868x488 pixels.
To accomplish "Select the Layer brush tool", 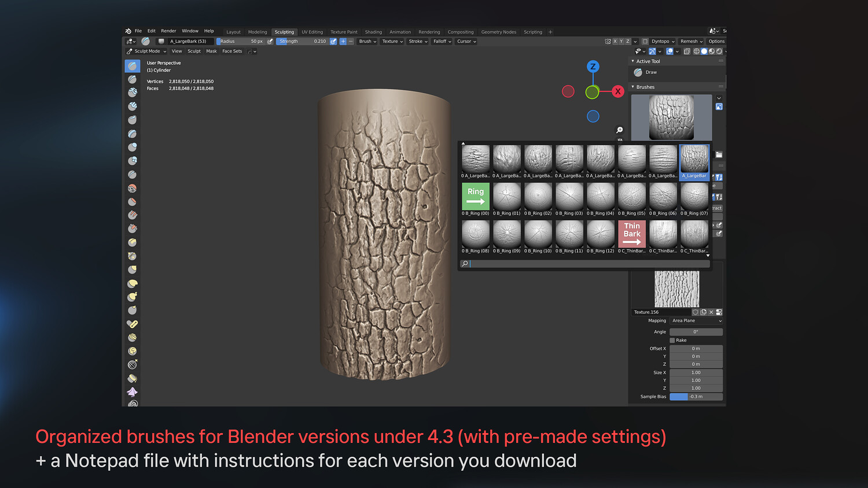I will pyautogui.click(x=133, y=134).
